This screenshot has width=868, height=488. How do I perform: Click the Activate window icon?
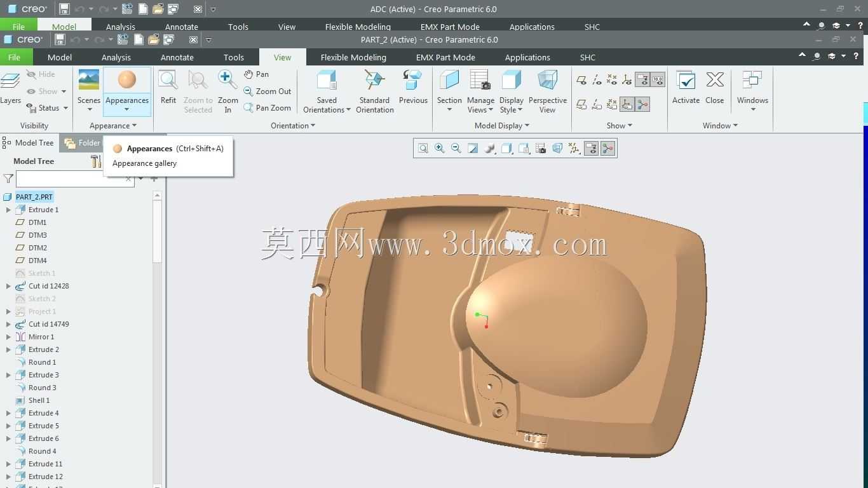click(686, 81)
